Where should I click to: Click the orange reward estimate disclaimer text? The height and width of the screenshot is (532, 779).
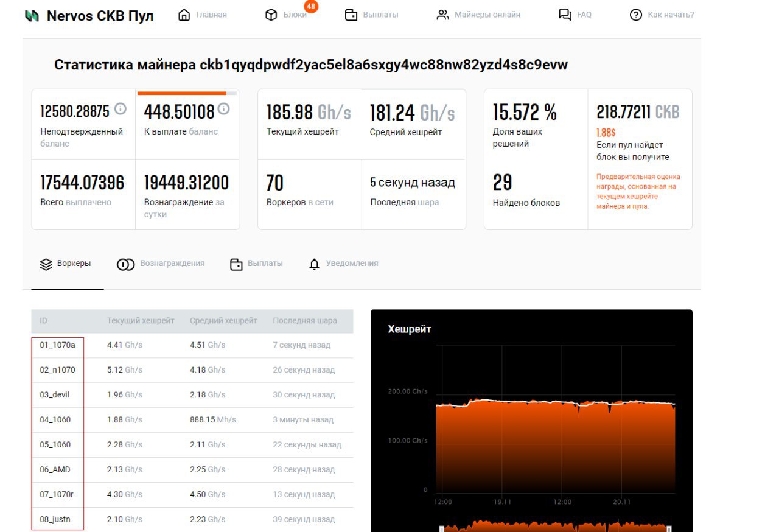pos(638,192)
